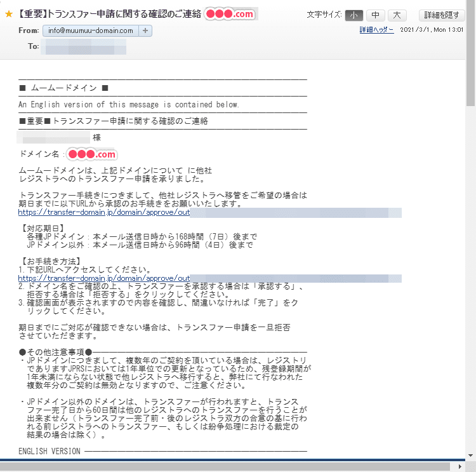Image resolution: width=476 pixels, height=472 pixels.
Task: Click the ●その他注意事項● heading
Action: (x=56, y=352)
